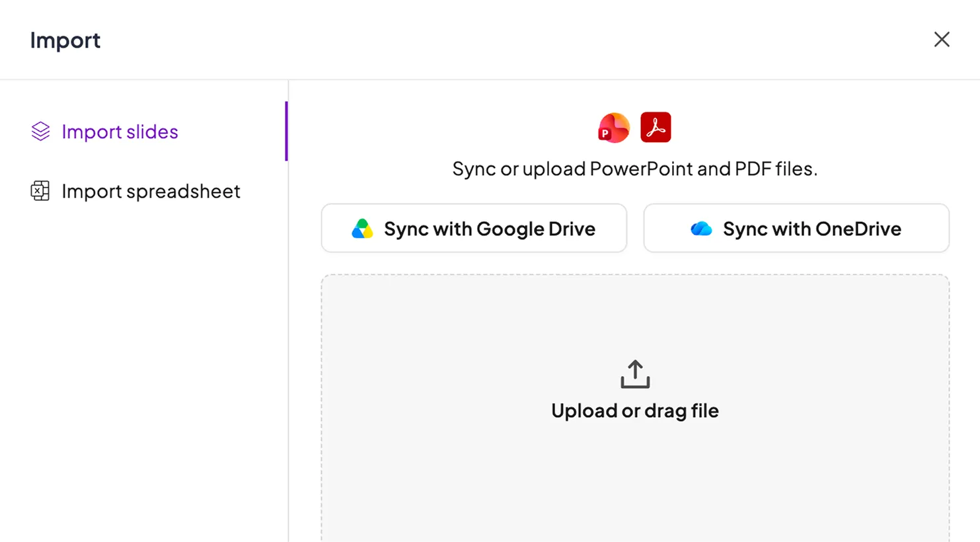The height and width of the screenshot is (542, 980).
Task: Click the PowerPoint file icon
Action: (614, 128)
